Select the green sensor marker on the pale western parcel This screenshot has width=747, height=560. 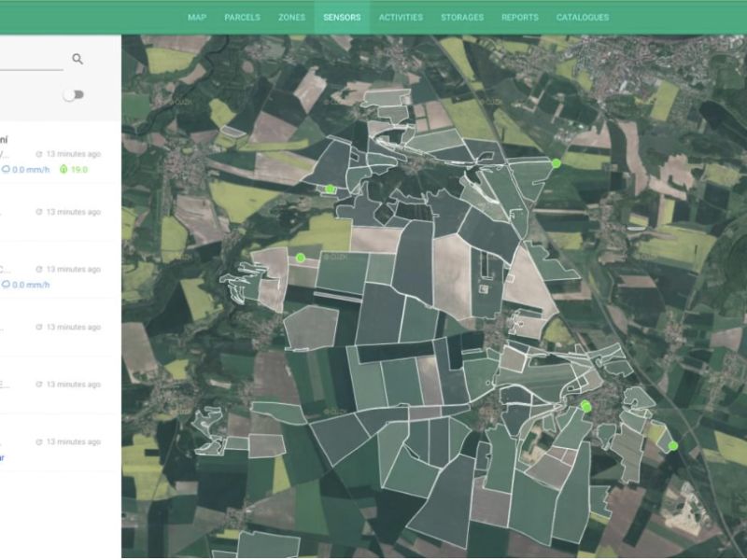click(x=300, y=258)
